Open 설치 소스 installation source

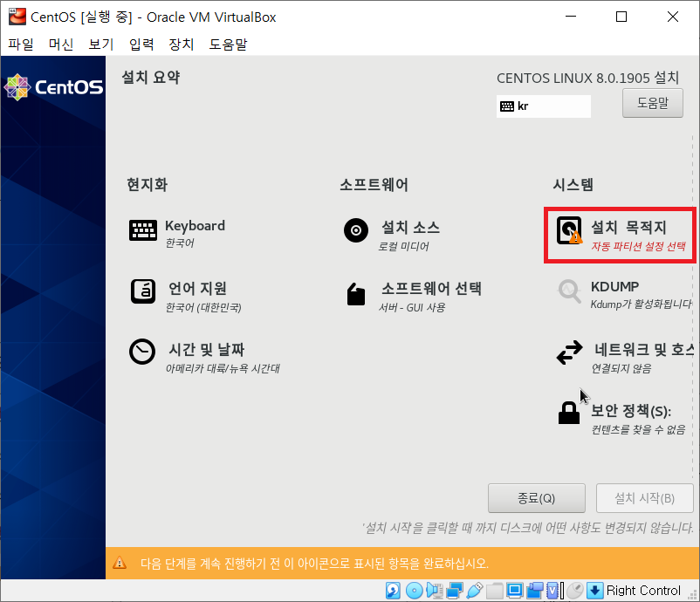point(392,236)
